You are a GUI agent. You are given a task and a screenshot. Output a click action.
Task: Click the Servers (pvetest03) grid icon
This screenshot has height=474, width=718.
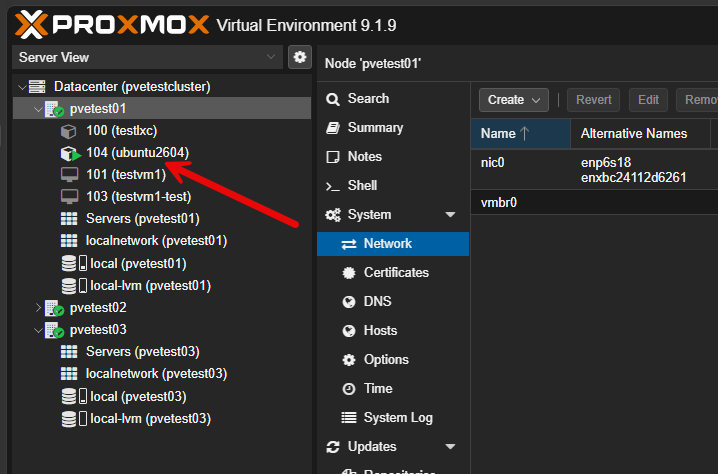(x=69, y=352)
